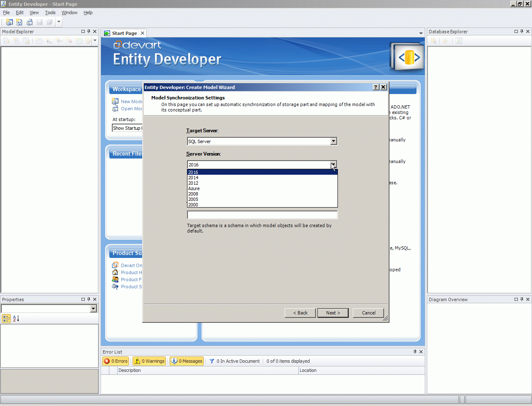
Task: Close the Database Explorer panel
Action: (x=528, y=32)
